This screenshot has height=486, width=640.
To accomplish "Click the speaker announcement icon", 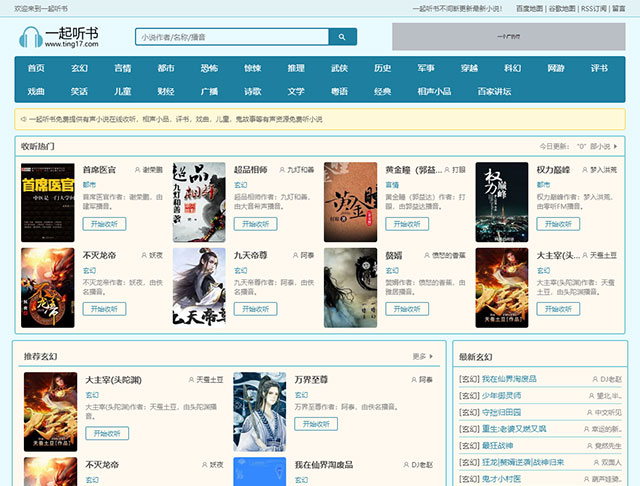I will [x=23, y=119].
